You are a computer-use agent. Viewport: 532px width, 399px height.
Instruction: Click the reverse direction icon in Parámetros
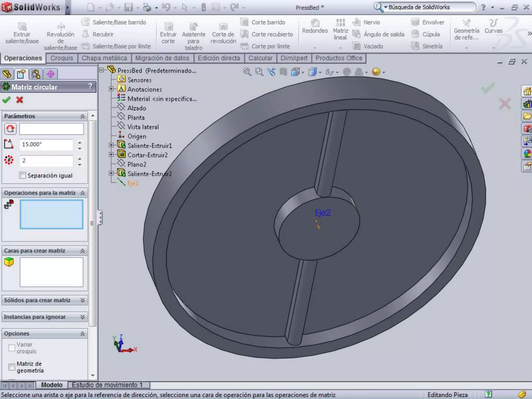(10, 129)
